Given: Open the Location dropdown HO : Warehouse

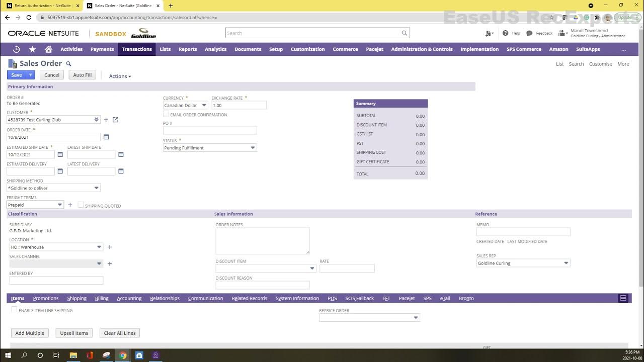Looking at the screenshot, I should coord(99,247).
